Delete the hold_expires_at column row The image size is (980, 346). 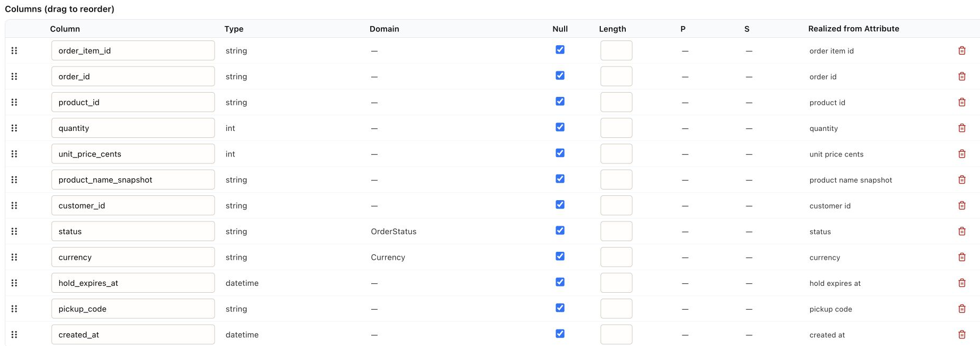(x=962, y=283)
